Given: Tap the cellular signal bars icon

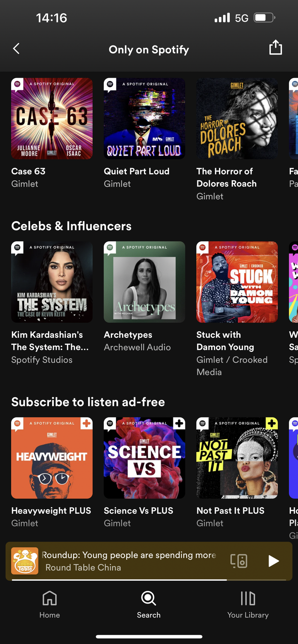Looking at the screenshot, I should tap(222, 18).
